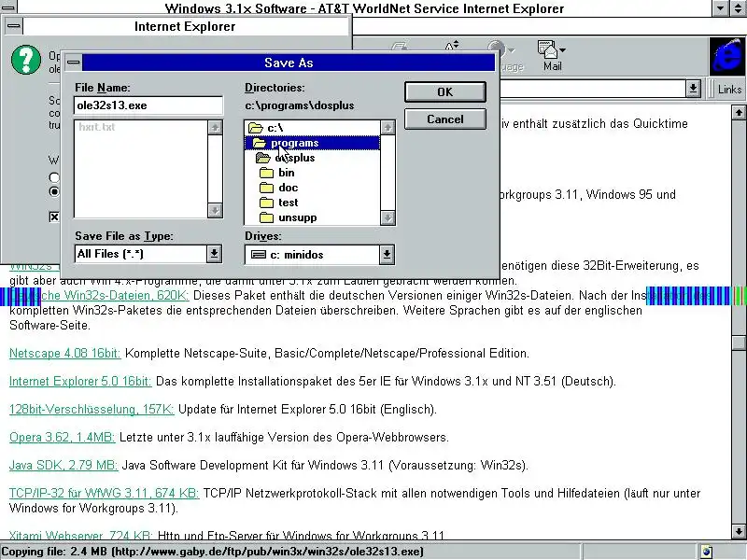Click the page vertical scrollbar thumb
This screenshot has width=747, height=560.
click(x=739, y=343)
